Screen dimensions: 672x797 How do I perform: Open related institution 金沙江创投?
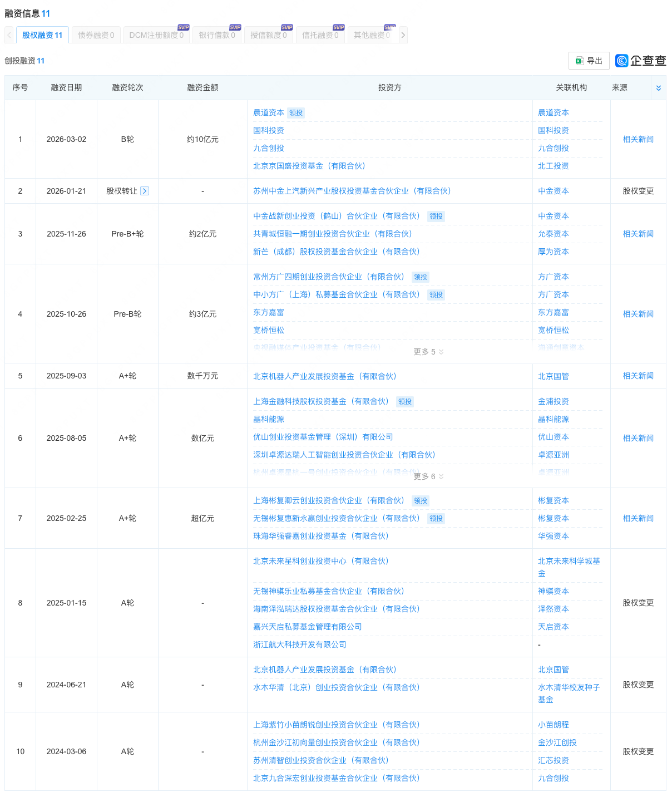557,742
